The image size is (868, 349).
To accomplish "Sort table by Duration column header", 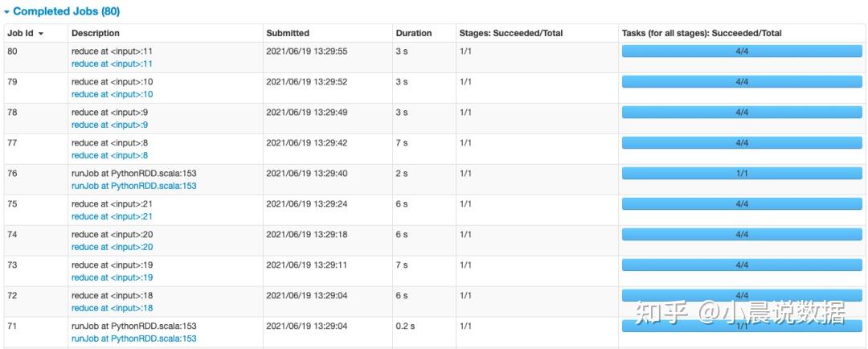I will tap(413, 33).
